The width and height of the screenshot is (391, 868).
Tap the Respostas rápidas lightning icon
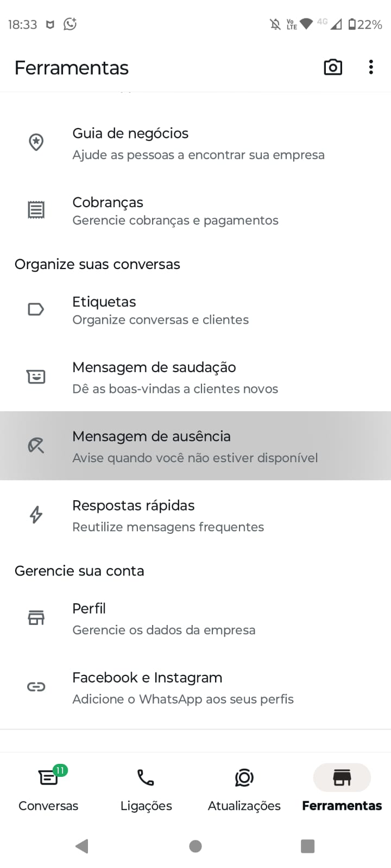pyautogui.click(x=36, y=514)
